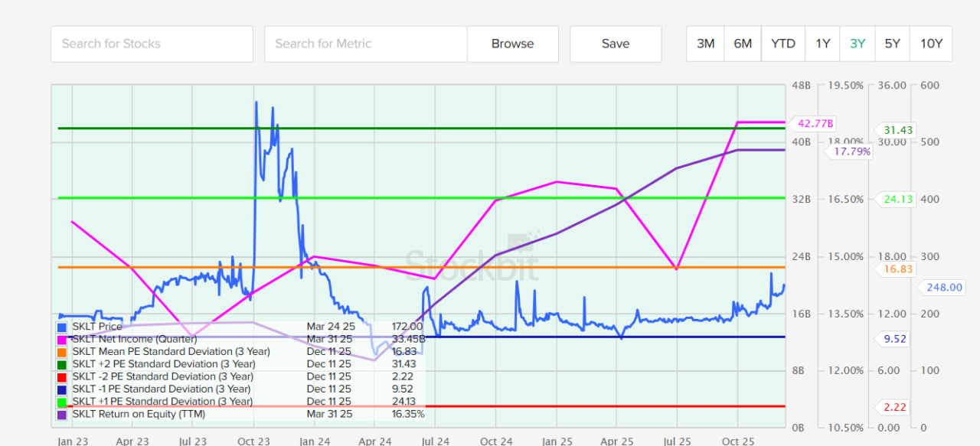Viewport: 980px width, 446px height.
Task: Click SKLT -2 PE Standard Deviation label
Action: tap(162, 376)
